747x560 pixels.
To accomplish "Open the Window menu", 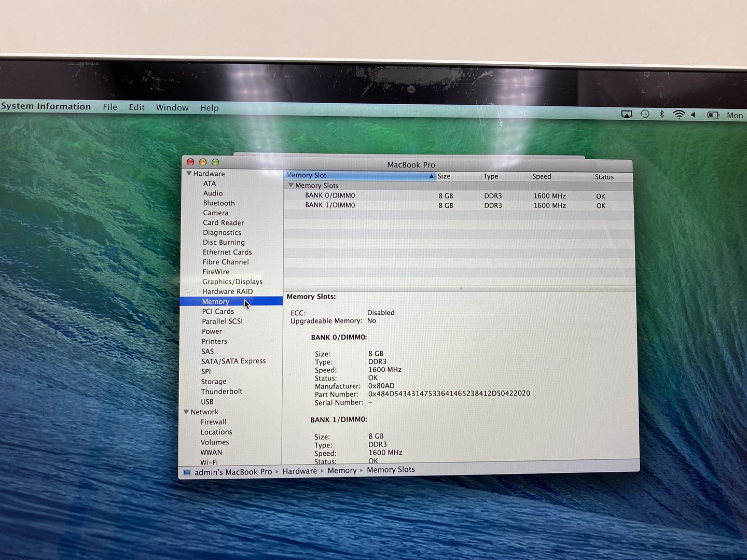I will [x=172, y=107].
